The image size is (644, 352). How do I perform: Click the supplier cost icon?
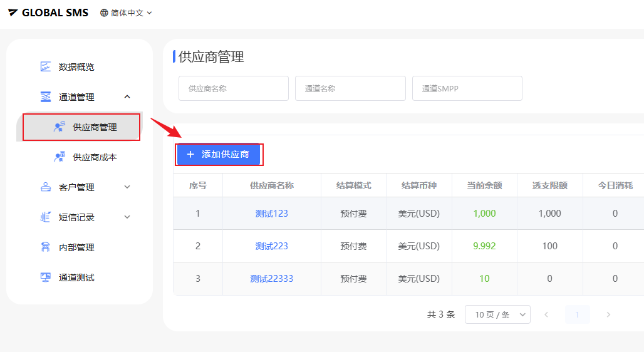(60, 157)
